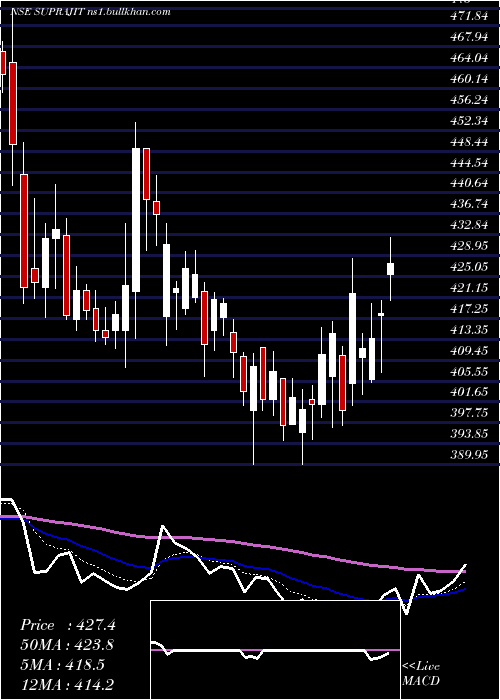
Task: Click the 405.55 price axis label
Action: tap(469, 372)
